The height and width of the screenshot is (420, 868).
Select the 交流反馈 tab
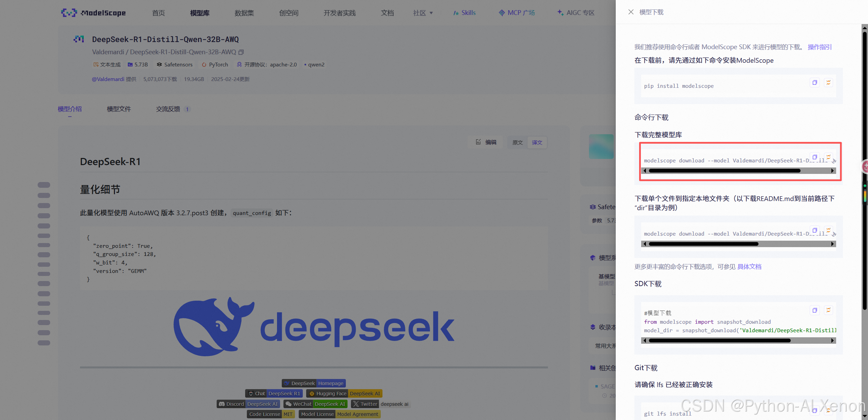coord(173,109)
